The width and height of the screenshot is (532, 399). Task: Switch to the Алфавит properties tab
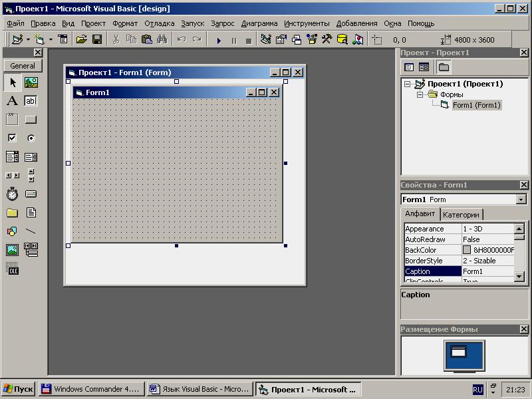coord(420,213)
